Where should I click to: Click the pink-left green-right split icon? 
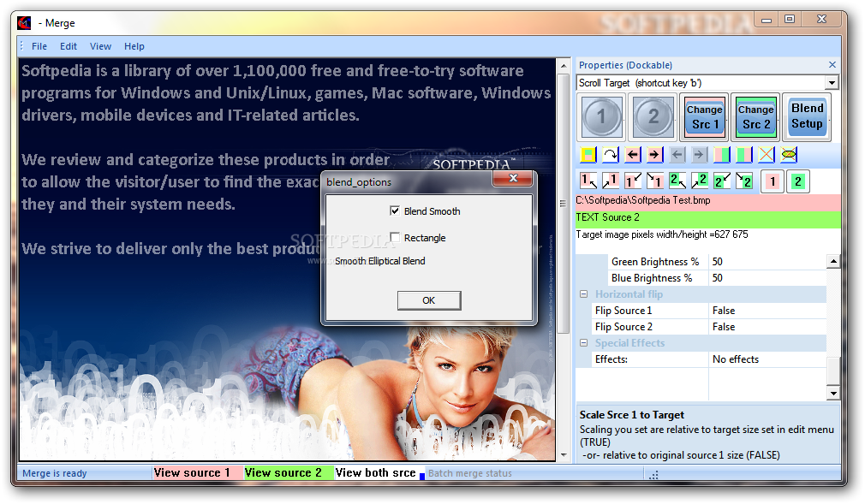(722, 155)
